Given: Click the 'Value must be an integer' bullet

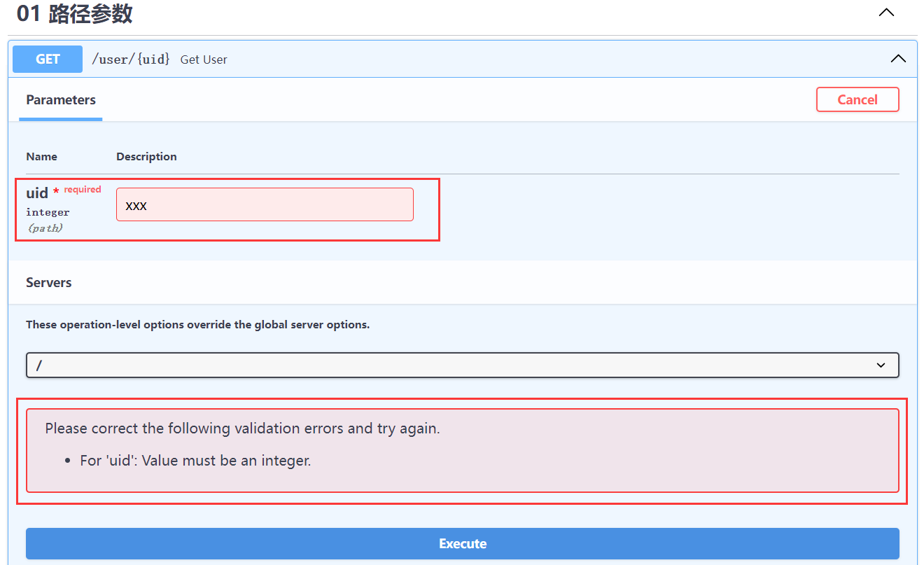Looking at the screenshot, I should (195, 461).
